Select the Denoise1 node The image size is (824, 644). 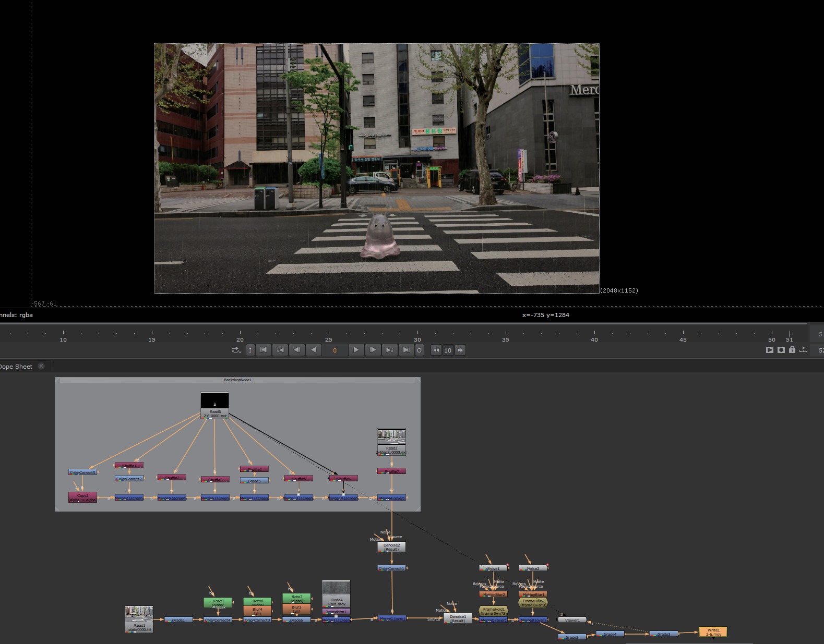point(458,618)
